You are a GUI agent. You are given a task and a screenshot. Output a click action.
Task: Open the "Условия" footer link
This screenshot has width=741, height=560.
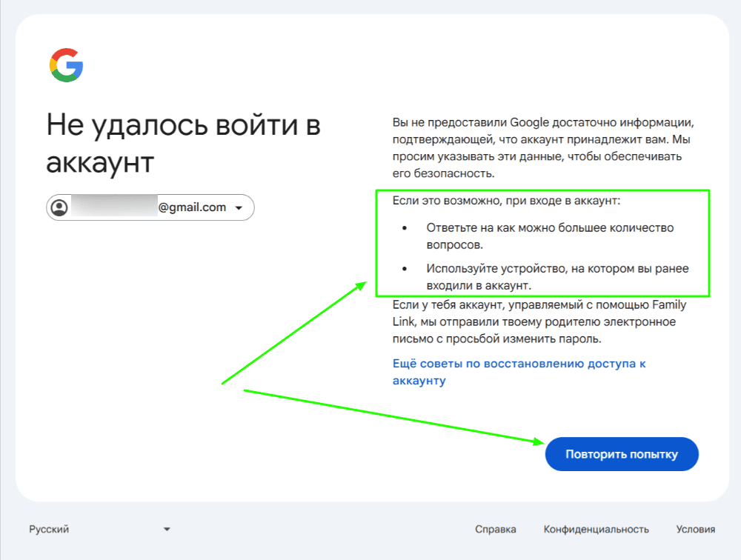coord(695,529)
